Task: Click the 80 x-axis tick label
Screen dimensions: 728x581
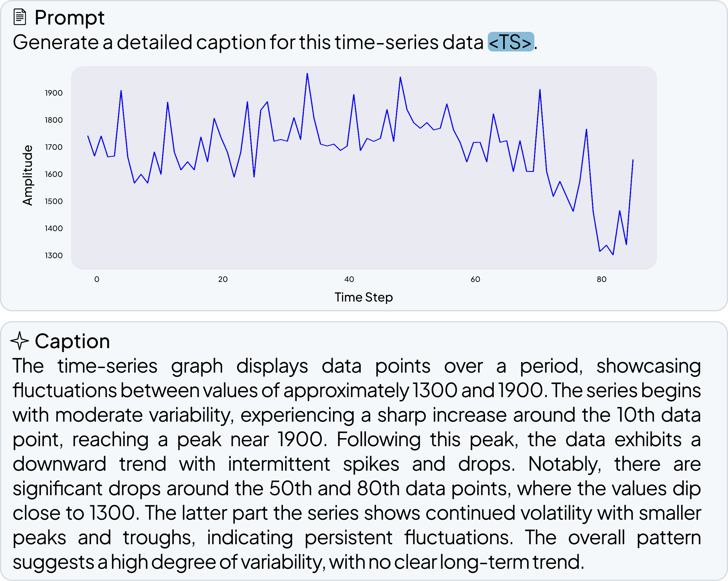Action: (601, 279)
